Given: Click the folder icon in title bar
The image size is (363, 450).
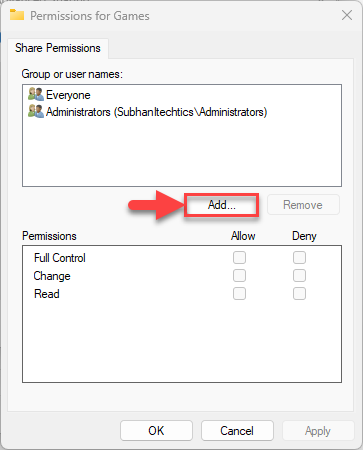Looking at the screenshot, I should (x=17, y=15).
